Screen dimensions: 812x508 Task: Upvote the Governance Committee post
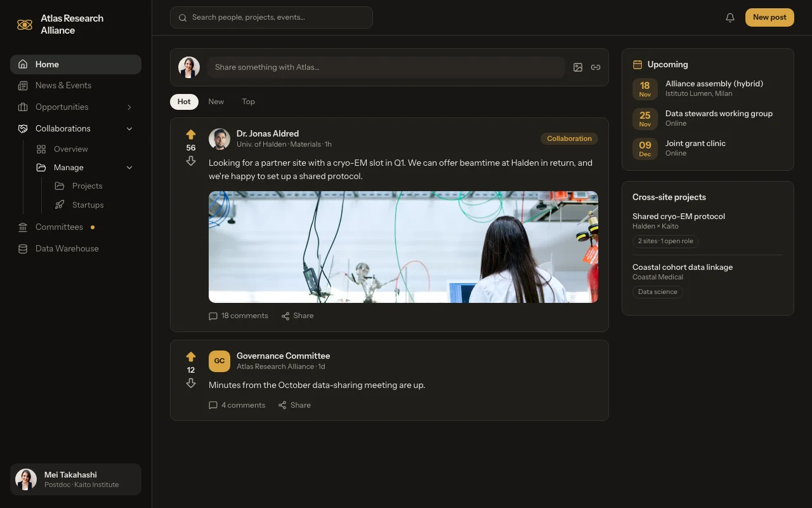click(191, 357)
